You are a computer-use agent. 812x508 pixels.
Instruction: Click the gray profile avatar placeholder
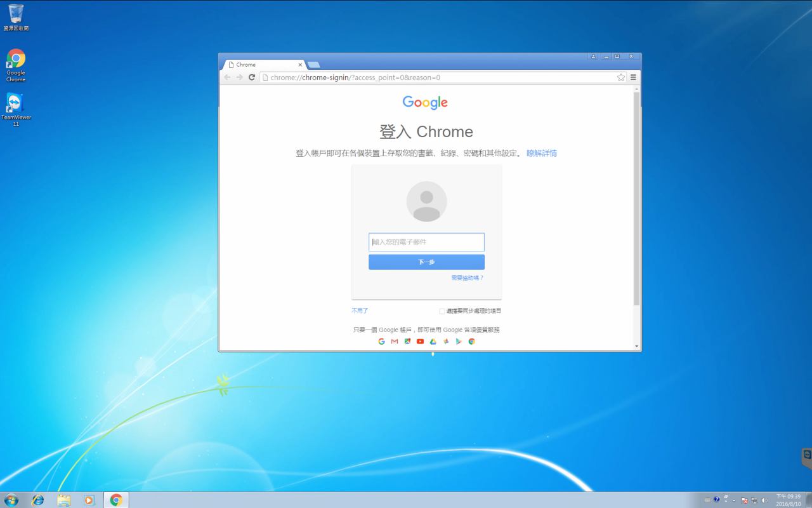(x=426, y=201)
